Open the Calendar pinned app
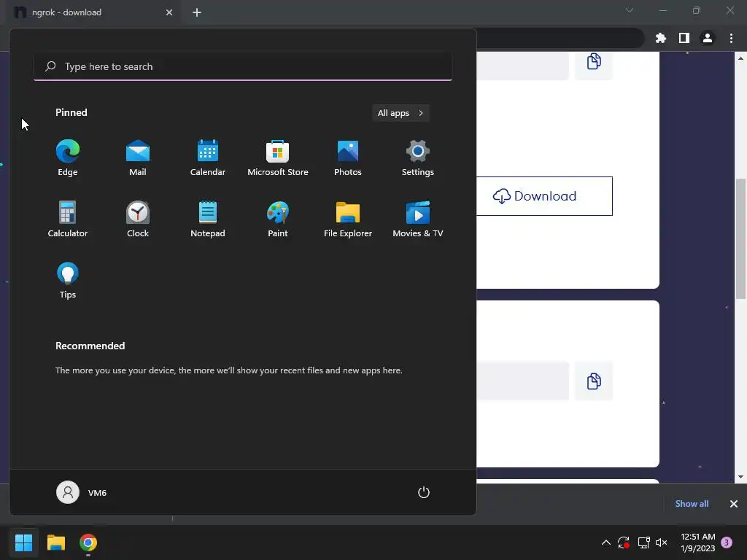Image resolution: width=747 pixels, height=560 pixels. (208, 158)
